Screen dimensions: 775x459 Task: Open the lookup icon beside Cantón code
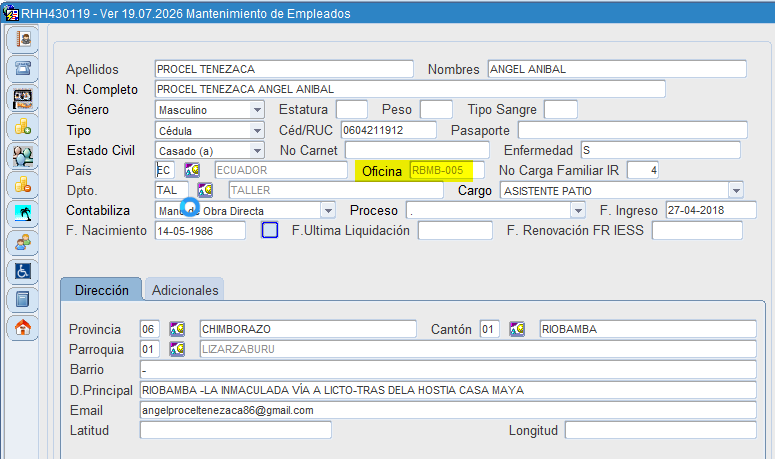pos(517,329)
